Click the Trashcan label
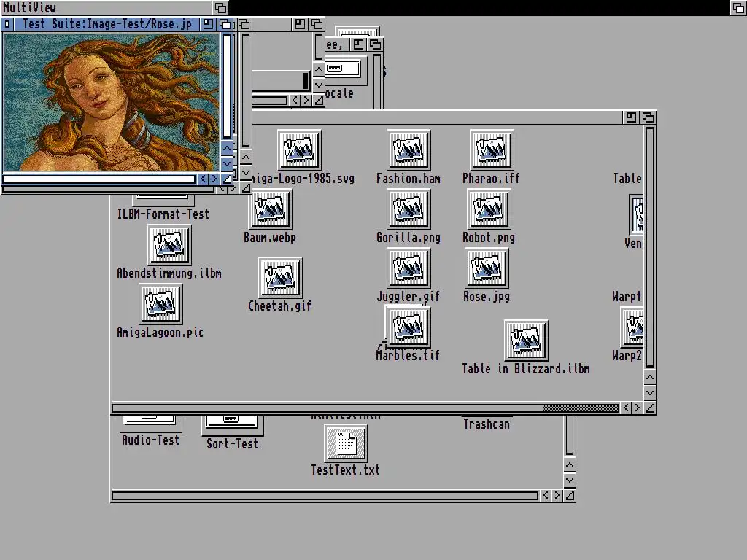The width and height of the screenshot is (747, 560). pos(487,424)
